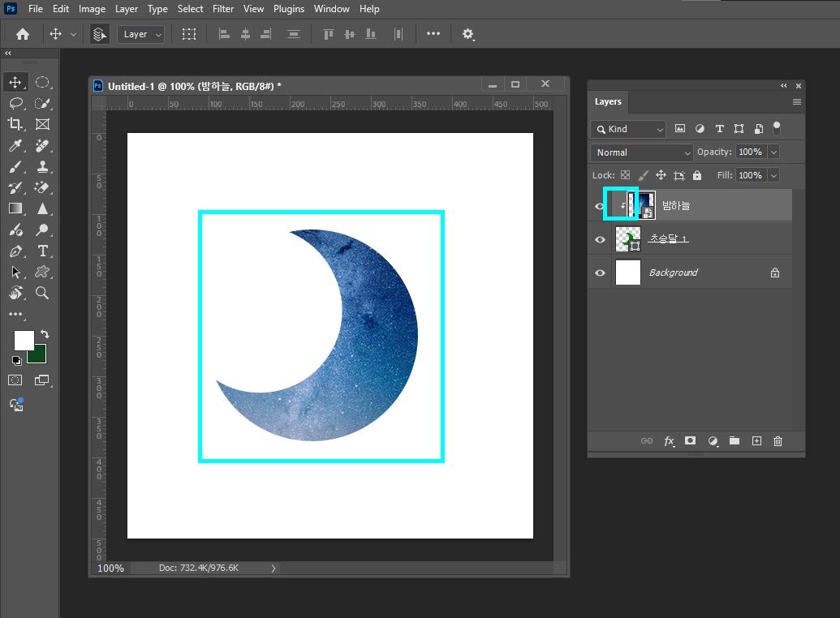Open the Filter menu
This screenshot has height=618, width=840.
coord(223,9)
